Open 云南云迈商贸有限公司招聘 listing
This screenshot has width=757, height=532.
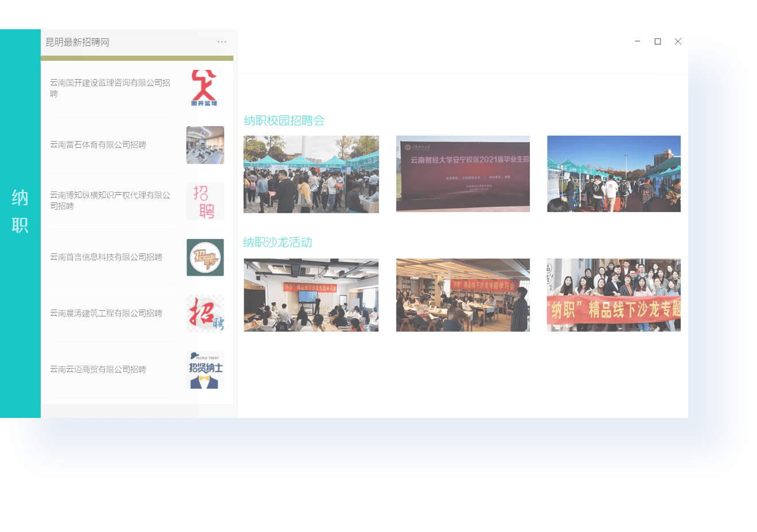click(x=98, y=370)
